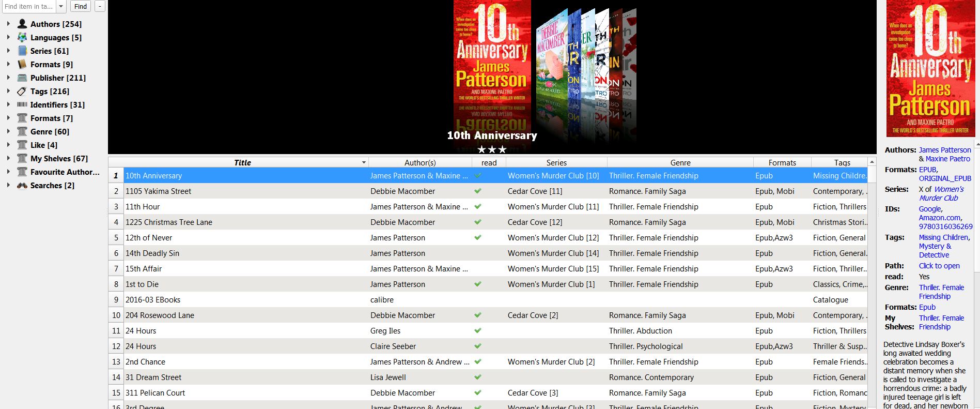This screenshot has height=409, width=980.
Task: Click the column icon next to Like [4]
Action: point(22,145)
